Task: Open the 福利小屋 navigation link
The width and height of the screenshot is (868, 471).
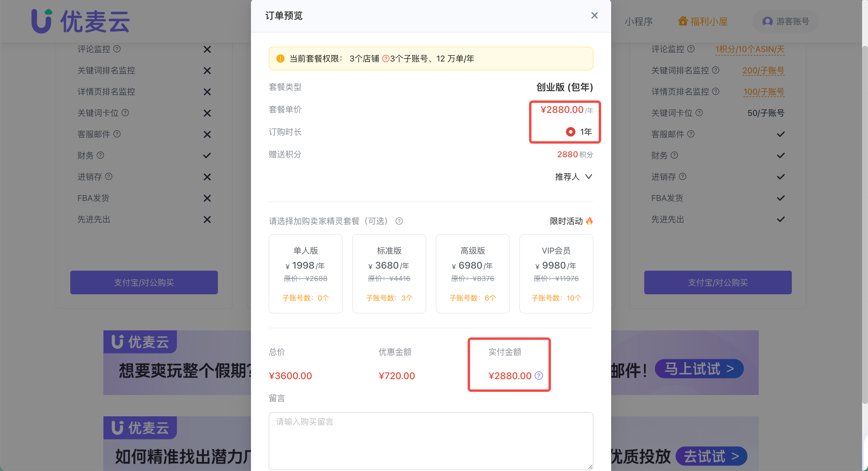Action: [x=709, y=22]
